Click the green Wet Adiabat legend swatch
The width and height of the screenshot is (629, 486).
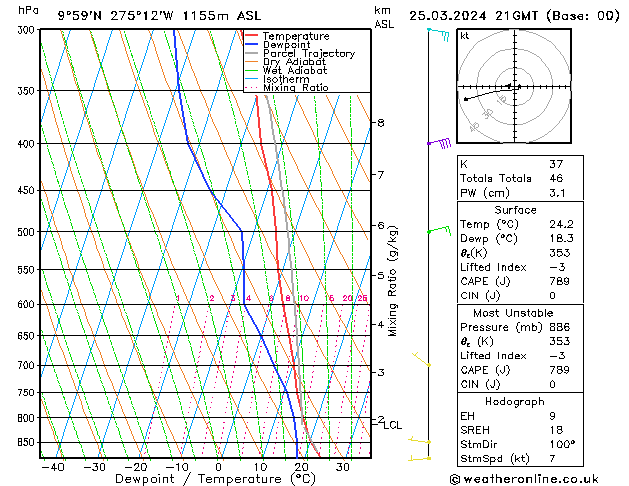tap(252, 71)
